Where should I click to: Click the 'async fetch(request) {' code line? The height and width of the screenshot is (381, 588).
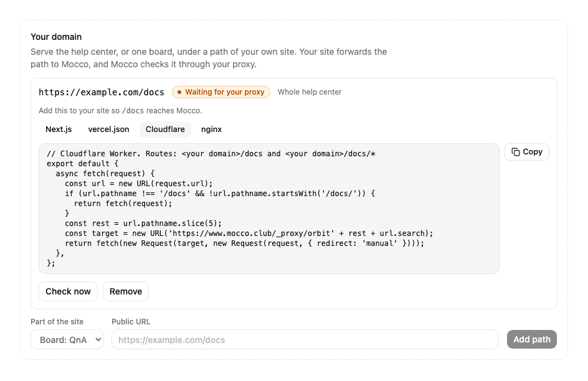(x=105, y=174)
